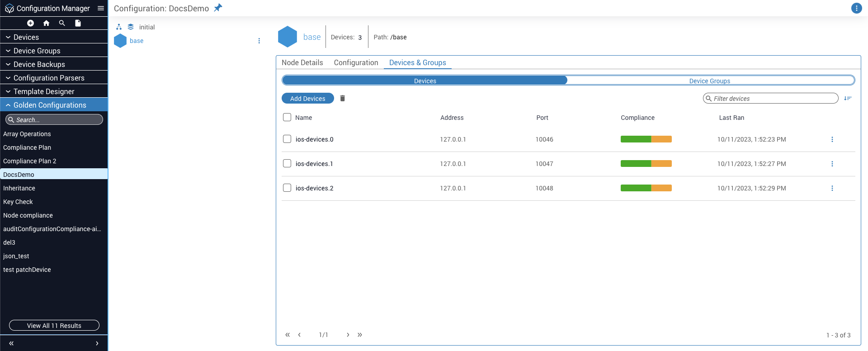Viewport: 868px width, 351px height.
Task: Select the ios-devices.2 row checkbox
Action: [287, 188]
